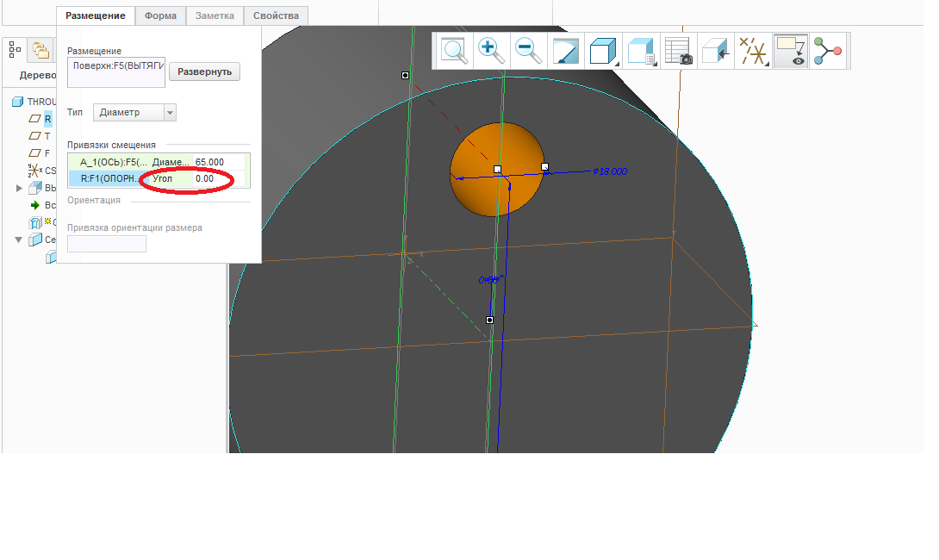The image size is (939, 560).
Task: Click the Zoom In magnifier icon
Action: coord(491,51)
